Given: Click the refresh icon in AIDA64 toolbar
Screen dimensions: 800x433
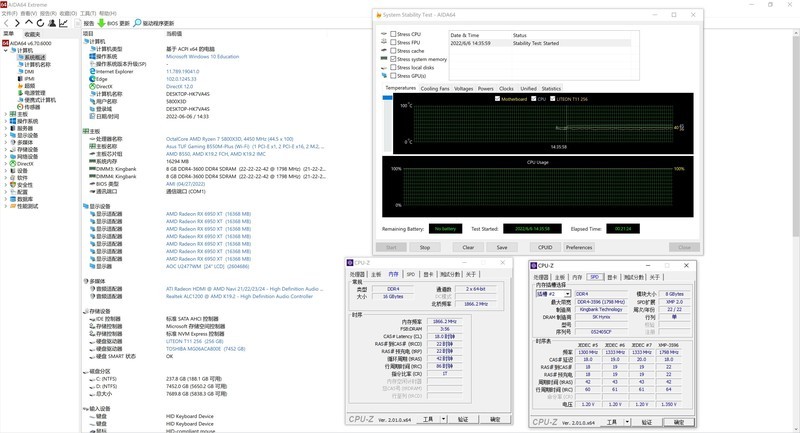Looking at the screenshot, I should [39, 22].
